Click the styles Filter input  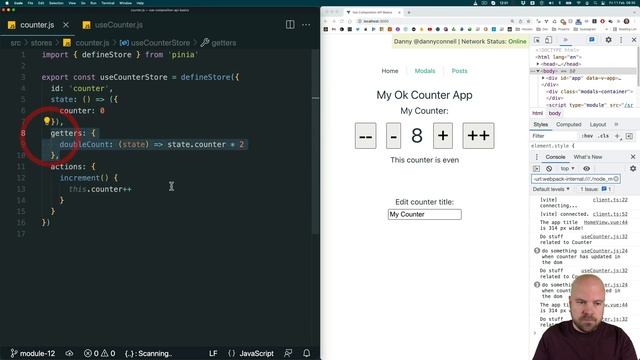click(555, 136)
